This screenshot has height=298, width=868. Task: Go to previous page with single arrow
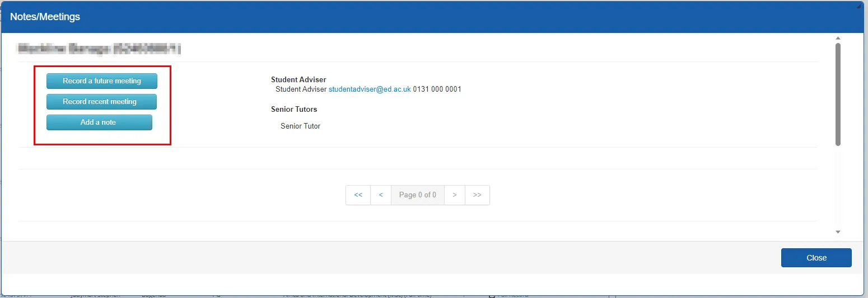[381, 195]
